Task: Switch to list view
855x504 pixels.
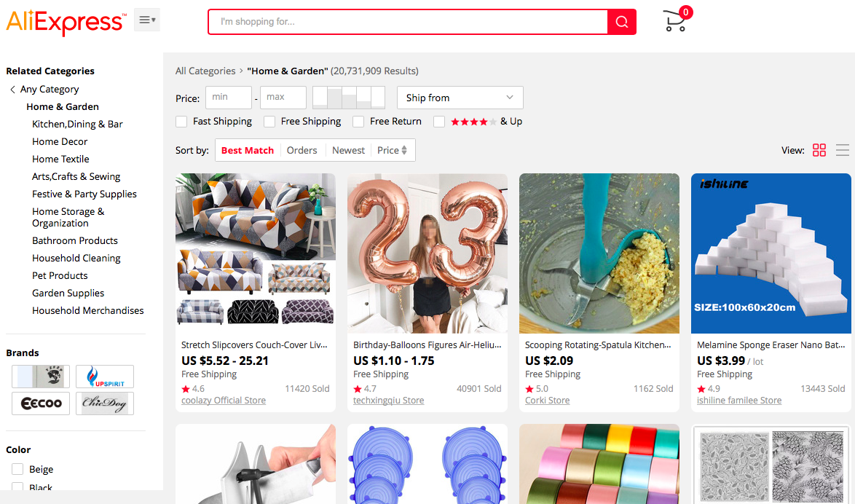Action: coord(843,150)
